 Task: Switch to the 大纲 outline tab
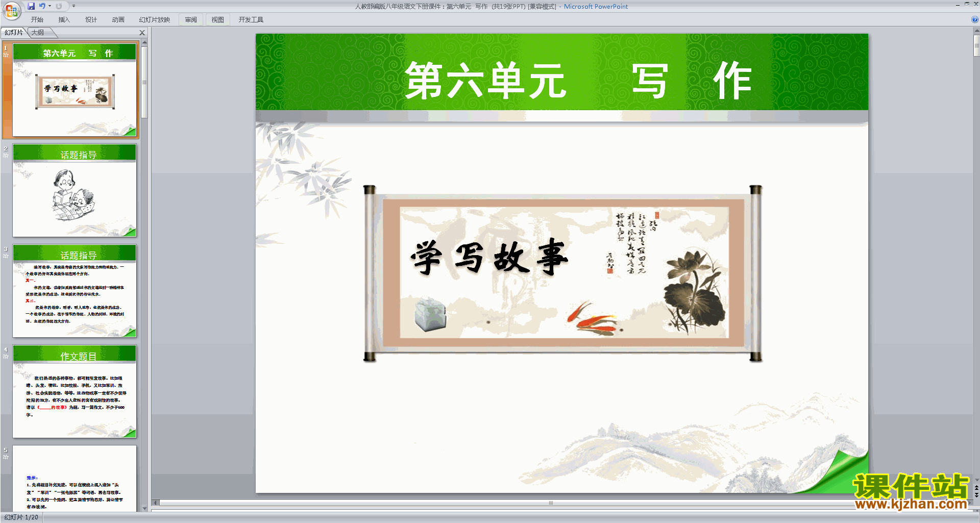click(38, 33)
